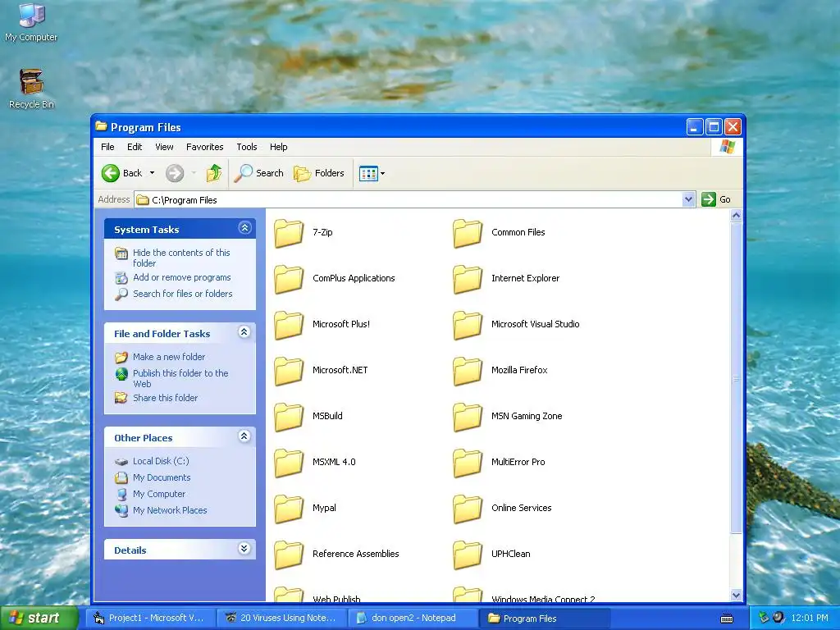The image size is (840, 630).
Task: Open the Address bar dropdown list
Action: pyautogui.click(x=688, y=200)
